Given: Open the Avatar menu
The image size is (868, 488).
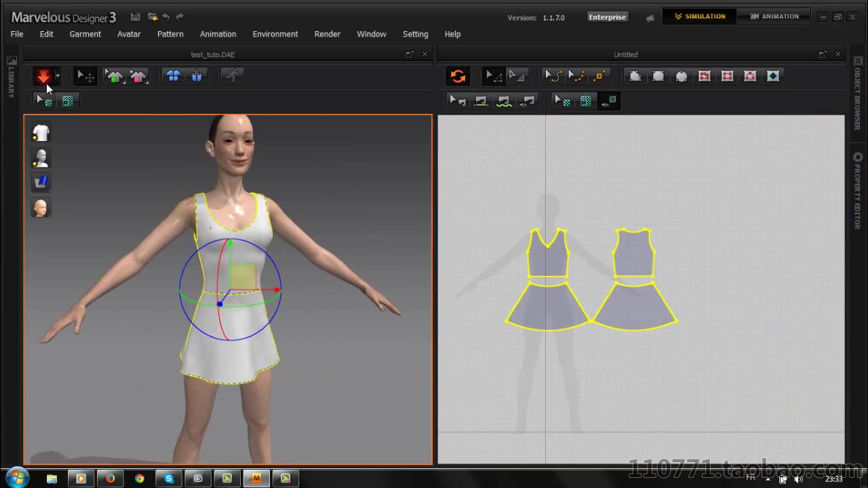Looking at the screenshot, I should click(129, 34).
